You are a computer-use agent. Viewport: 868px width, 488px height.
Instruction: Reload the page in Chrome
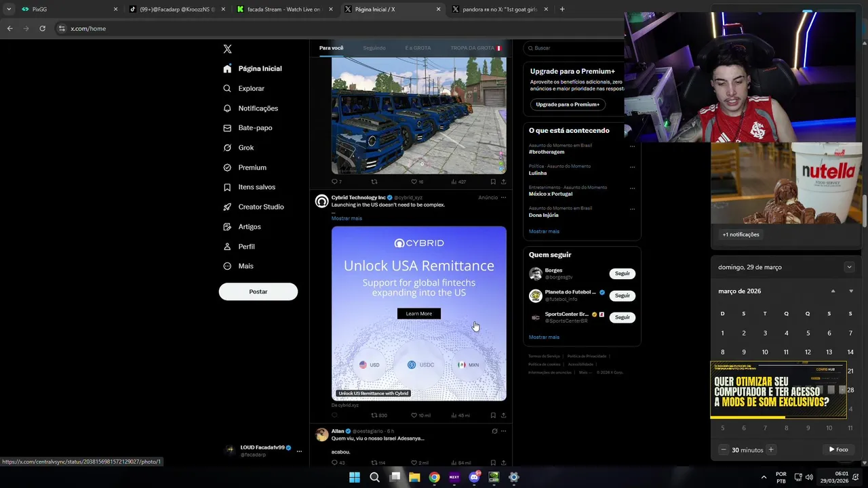tap(42, 28)
